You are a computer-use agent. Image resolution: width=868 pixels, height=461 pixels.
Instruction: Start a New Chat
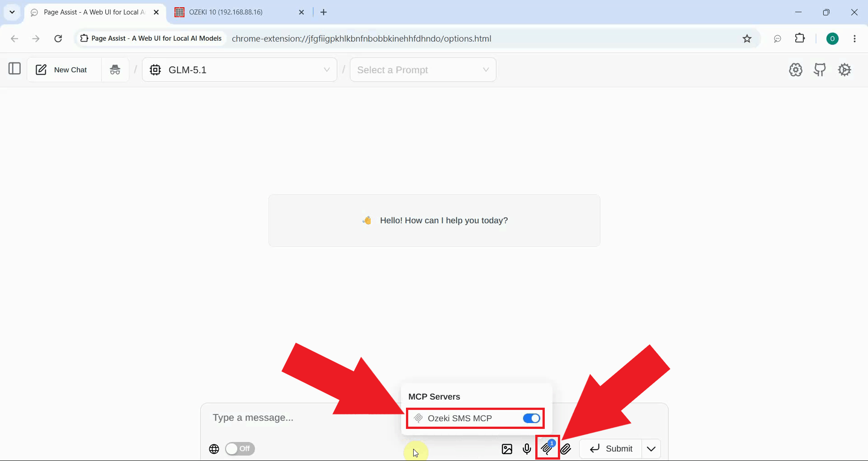click(x=64, y=70)
